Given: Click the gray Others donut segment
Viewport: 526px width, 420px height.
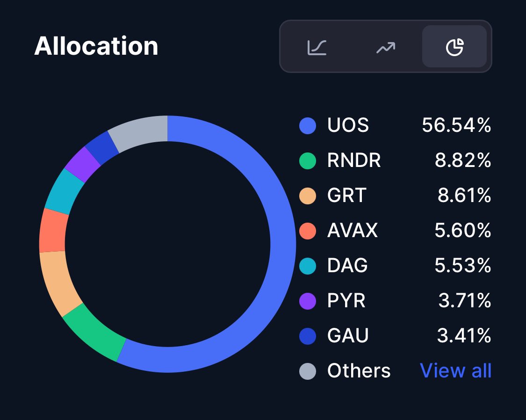Looking at the screenshot, I should [140, 132].
